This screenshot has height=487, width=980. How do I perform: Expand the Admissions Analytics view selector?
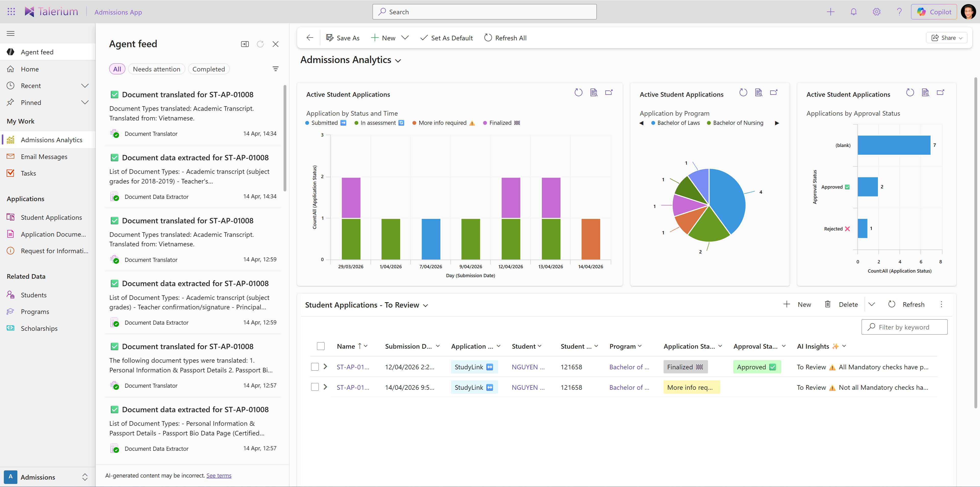pos(398,60)
